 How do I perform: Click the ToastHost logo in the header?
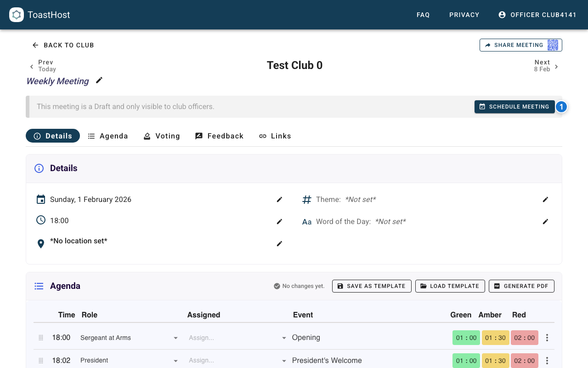17,14
